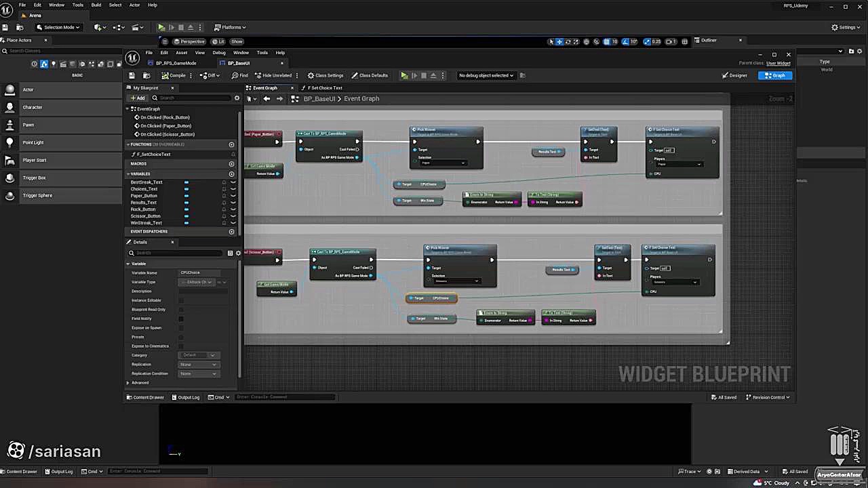The image size is (868, 488).
Task: Switch to Designer mode
Action: pyautogui.click(x=735, y=75)
